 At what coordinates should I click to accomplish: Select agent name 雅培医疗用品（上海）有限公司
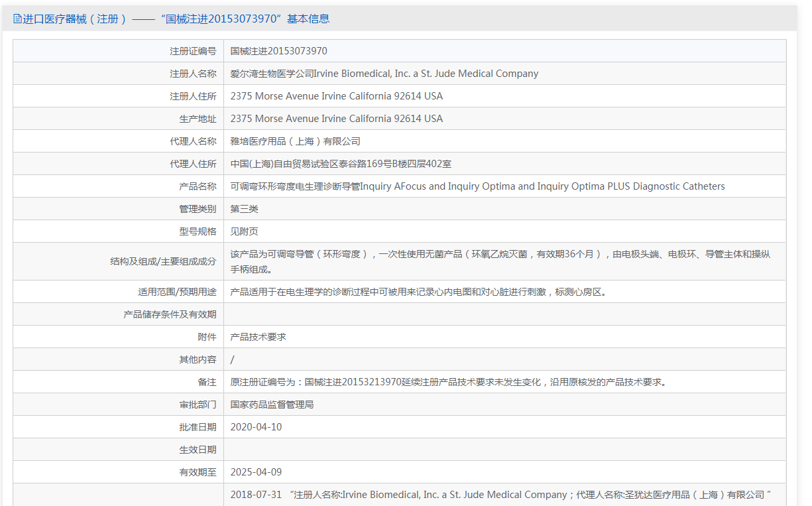[296, 141]
